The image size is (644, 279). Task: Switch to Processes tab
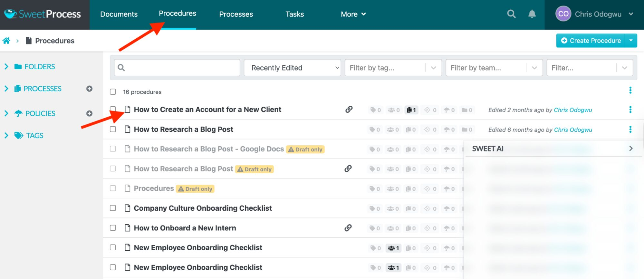point(236,14)
